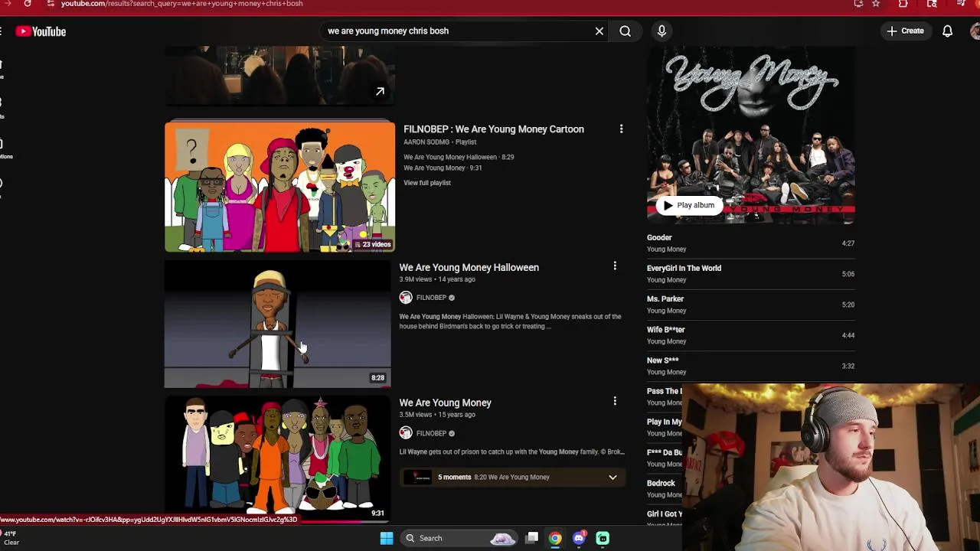
Task: Click the expand arrow on the top thumbnail
Action: point(380,92)
